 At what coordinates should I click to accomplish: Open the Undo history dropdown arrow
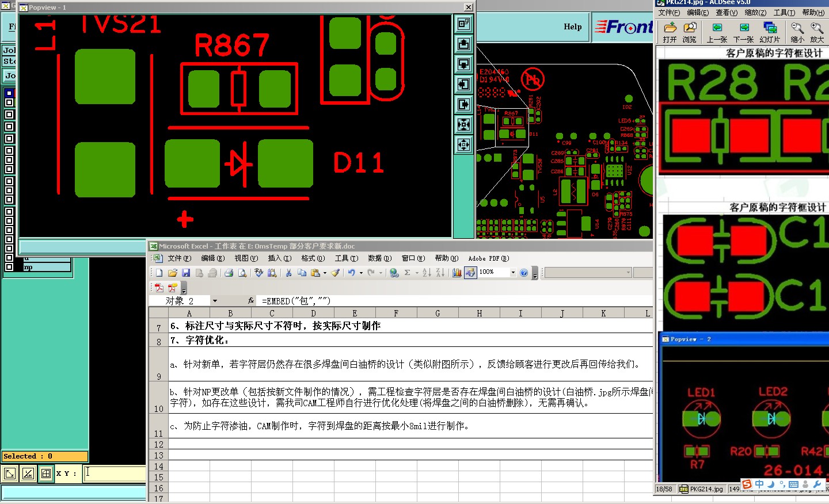tap(361, 273)
